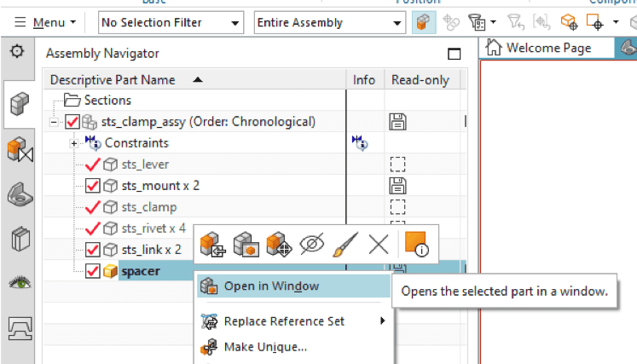The image size is (637, 364).
Task: Select sts_link x 2 component
Action: [x=151, y=250]
